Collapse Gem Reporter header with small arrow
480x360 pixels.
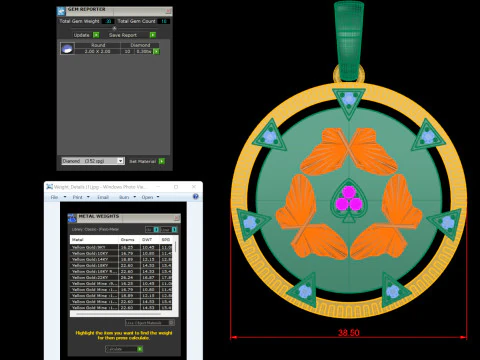tap(114, 28)
